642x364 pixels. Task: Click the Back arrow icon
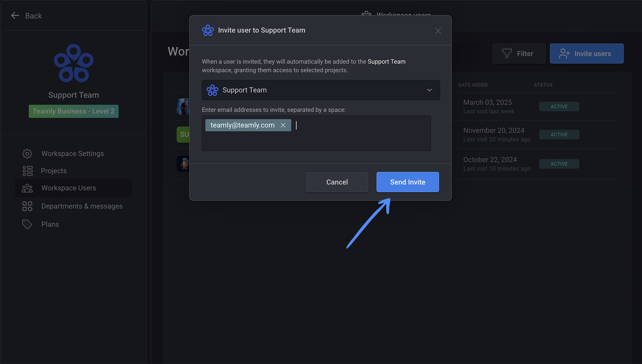coord(15,16)
